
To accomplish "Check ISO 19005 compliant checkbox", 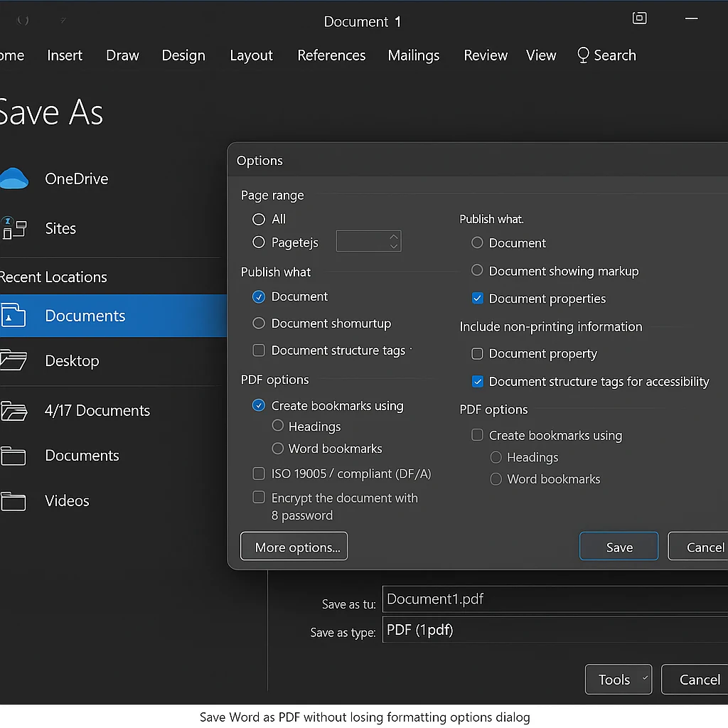I will pos(259,473).
